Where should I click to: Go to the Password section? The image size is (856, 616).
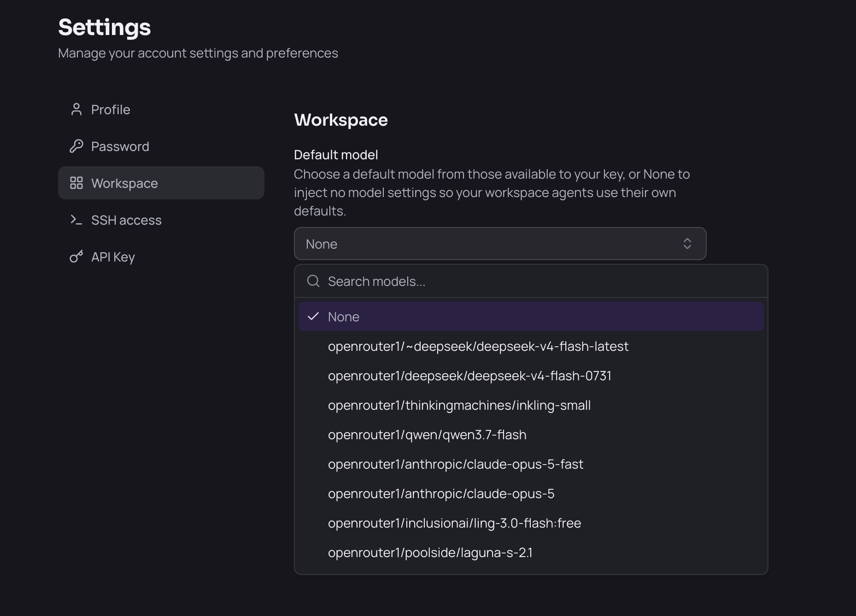(x=161, y=146)
